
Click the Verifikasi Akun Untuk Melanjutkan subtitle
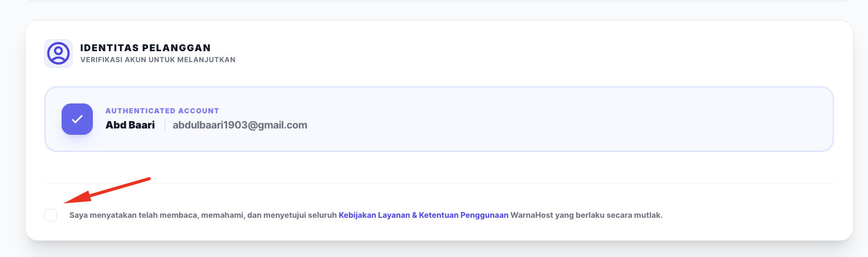coord(158,60)
